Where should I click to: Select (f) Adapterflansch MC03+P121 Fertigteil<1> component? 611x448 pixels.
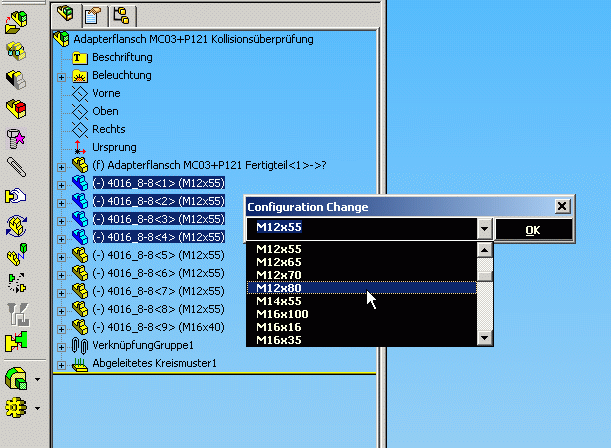[x=209, y=165]
